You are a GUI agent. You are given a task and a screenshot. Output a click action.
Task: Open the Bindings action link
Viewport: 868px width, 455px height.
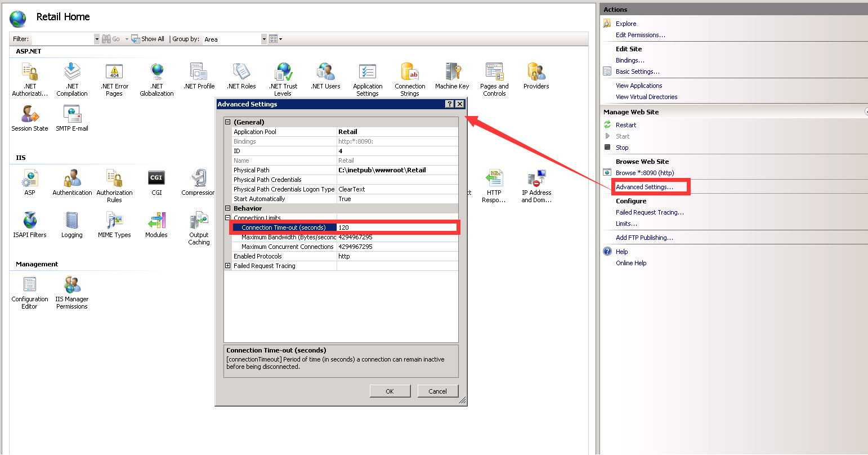630,60
